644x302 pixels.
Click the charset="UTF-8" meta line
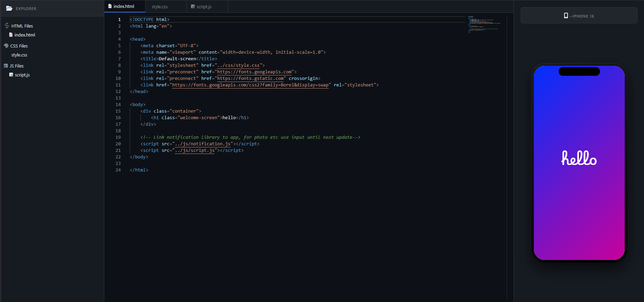(x=169, y=45)
